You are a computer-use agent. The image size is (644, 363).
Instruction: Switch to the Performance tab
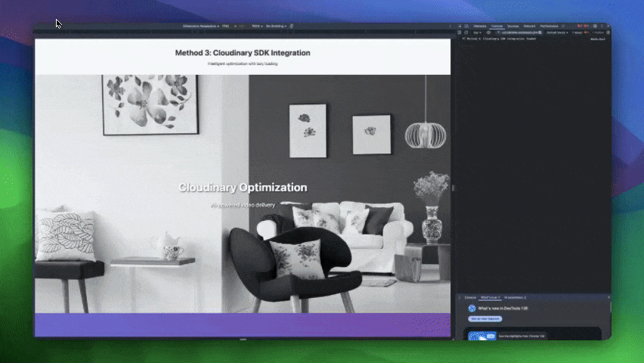[549, 26]
